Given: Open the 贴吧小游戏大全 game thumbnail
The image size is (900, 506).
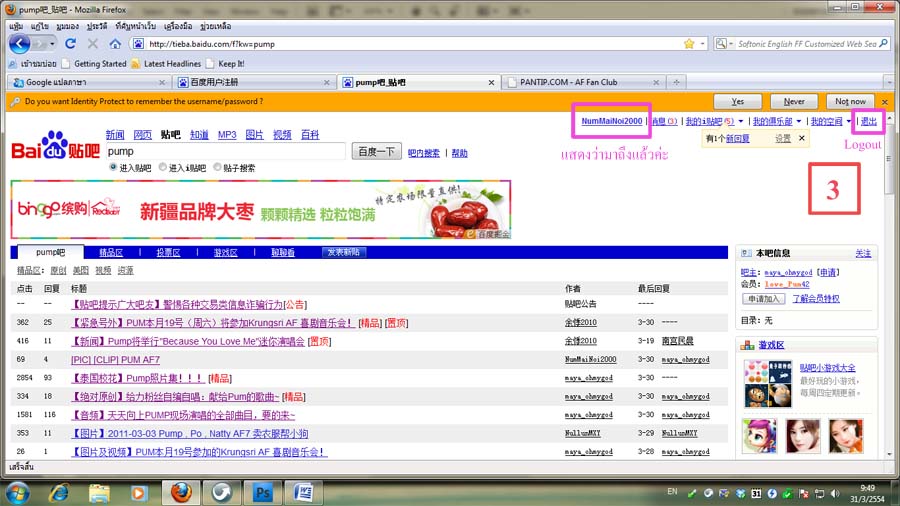Looking at the screenshot, I should pos(768,384).
